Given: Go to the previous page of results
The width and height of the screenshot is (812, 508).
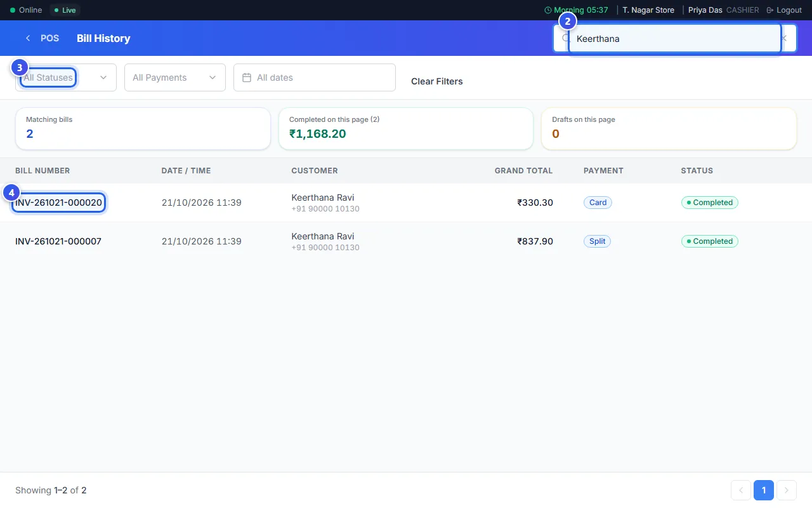Looking at the screenshot, I should pyautogui.click(x=741, y=490).
